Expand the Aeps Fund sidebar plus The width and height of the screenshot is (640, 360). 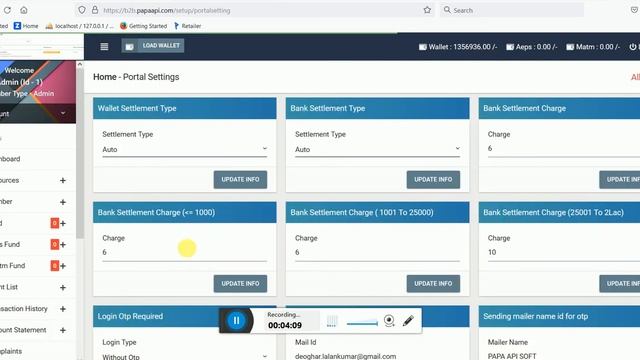pos(63,244)
